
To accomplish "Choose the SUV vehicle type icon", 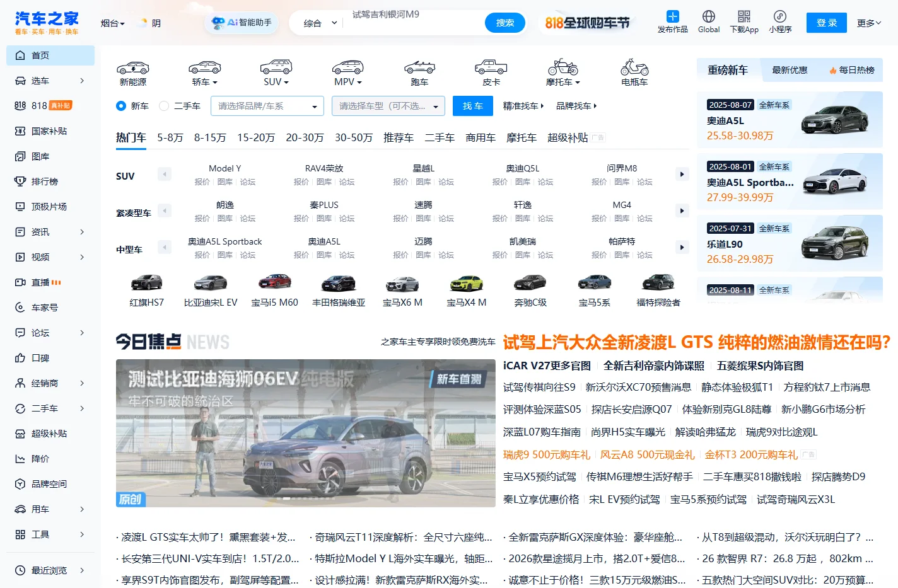I will tap(276, 67).
